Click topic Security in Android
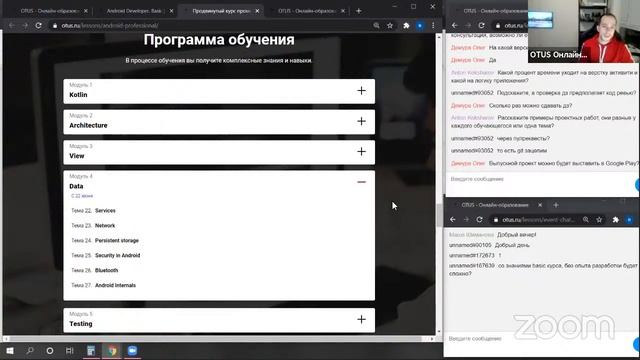The width and height of the screenshot is (640, 360). click(x=118, y=256)
